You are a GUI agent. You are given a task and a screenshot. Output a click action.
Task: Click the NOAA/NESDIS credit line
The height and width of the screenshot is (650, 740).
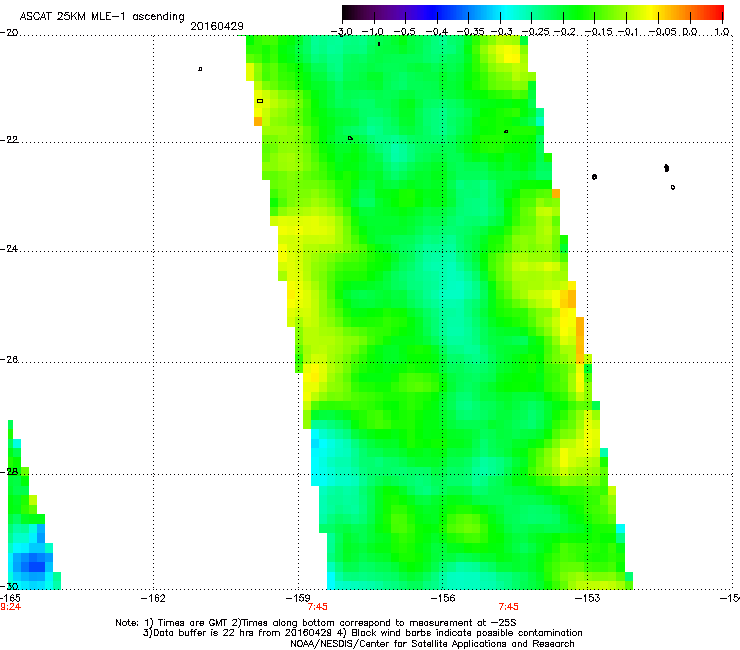click(432, 644)
